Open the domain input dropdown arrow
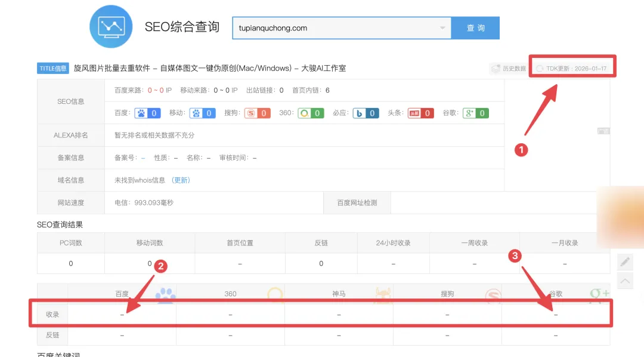 click(x=442, y=28)
